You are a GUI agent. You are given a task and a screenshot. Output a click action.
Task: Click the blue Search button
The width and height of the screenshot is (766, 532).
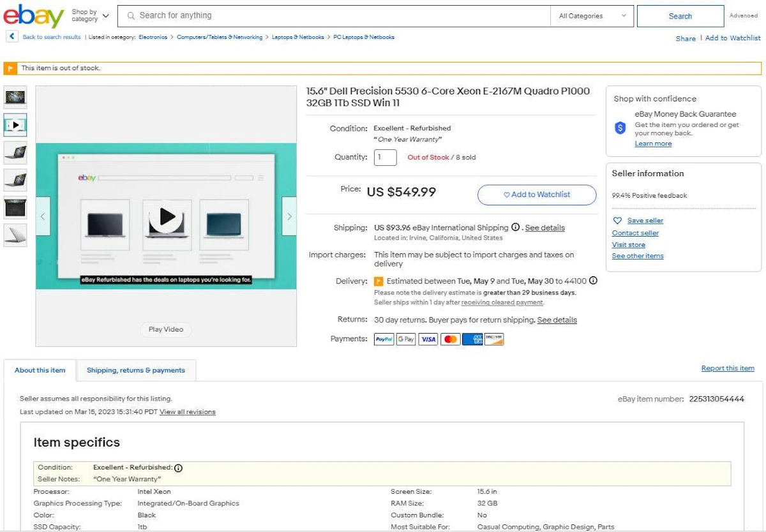[680, 16]
